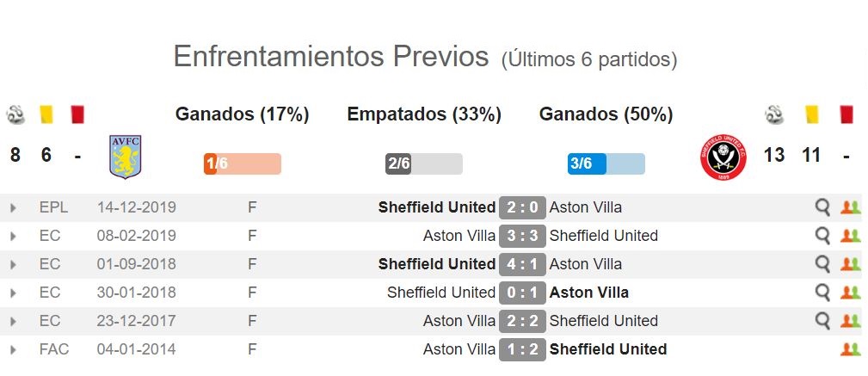
Task: Open magnifier for 08-02-2019 match
Action: 822,236
